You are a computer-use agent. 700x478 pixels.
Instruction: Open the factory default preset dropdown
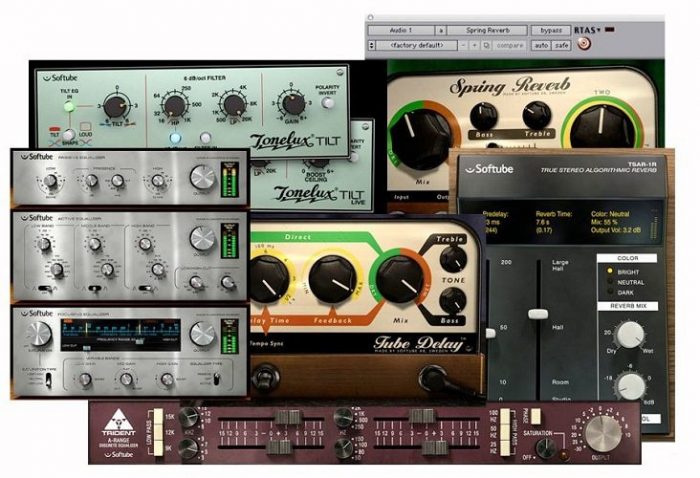(414, 45)
